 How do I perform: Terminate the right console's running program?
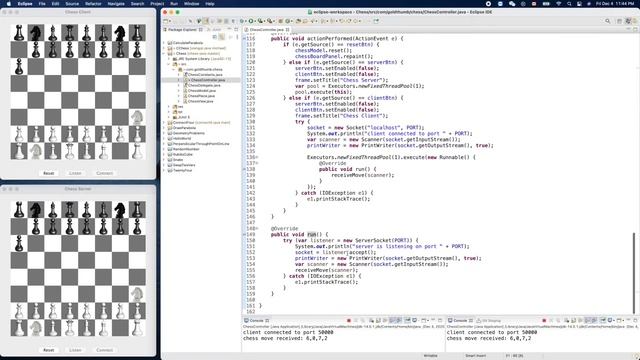pyautogui.click(x=544, y=320)
